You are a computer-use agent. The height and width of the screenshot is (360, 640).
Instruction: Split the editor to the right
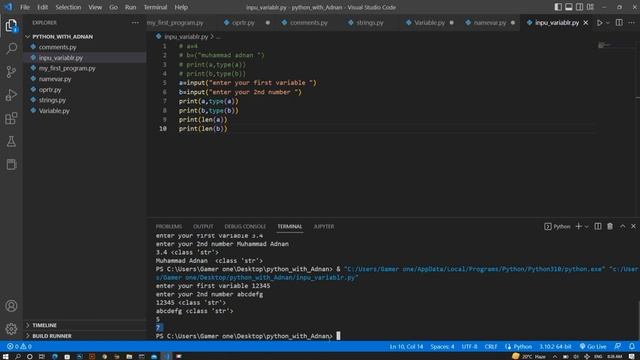[619, 23]
